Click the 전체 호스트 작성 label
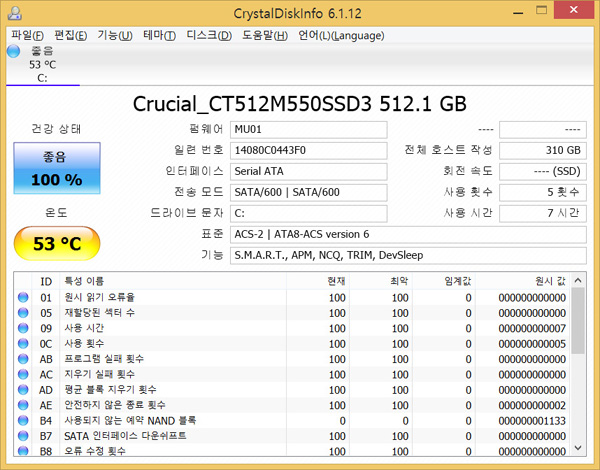The image size is (600, 470). (448, 150)
